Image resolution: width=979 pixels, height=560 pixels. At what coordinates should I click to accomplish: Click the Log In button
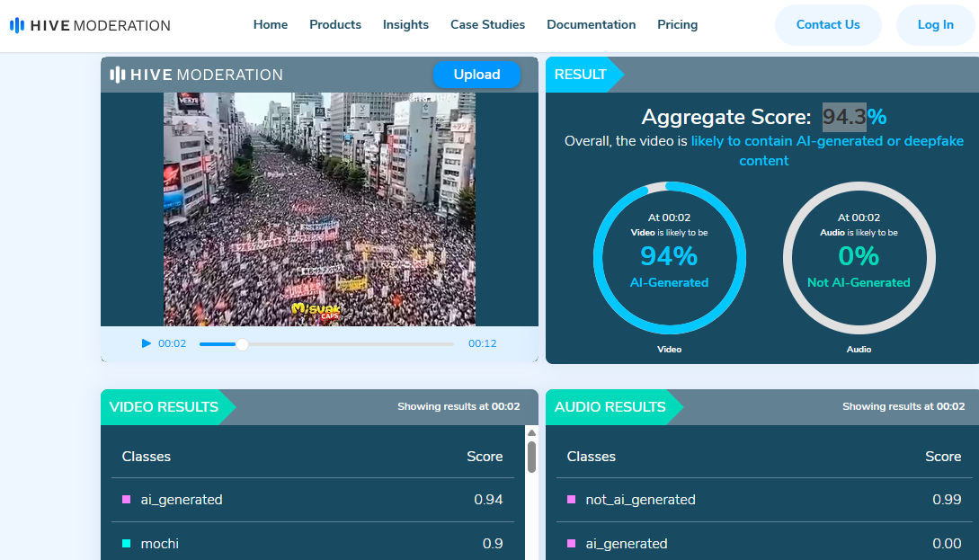[935, 25]
